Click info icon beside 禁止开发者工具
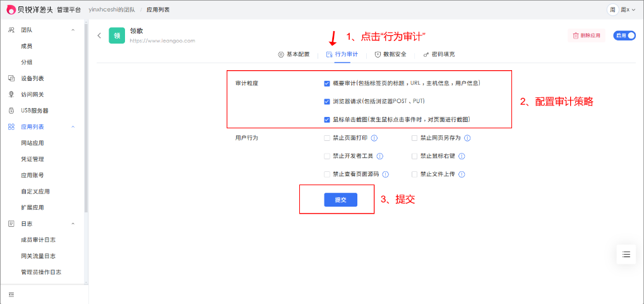The width and height of the screenshot is (644, 304). (380, 156)
